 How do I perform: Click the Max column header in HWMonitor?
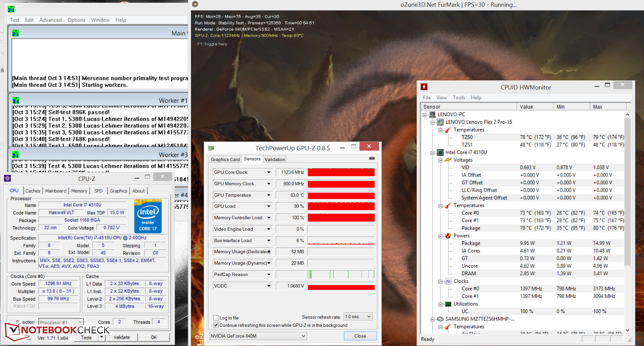tap(608, 107)
